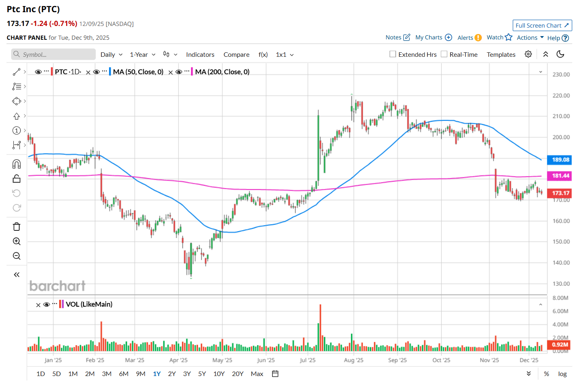
Task: Enable the Real-Time checkbox
Action: point(444,54)
